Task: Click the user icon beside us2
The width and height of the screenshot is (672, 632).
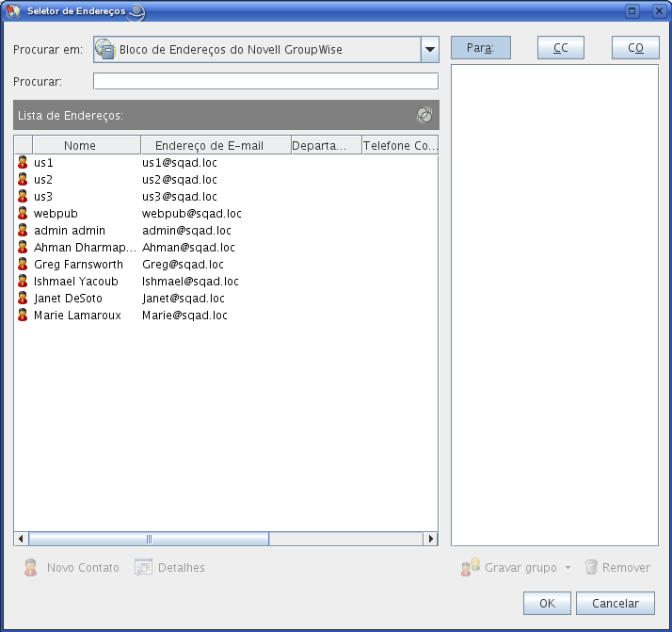Action: tap(23, 179)
